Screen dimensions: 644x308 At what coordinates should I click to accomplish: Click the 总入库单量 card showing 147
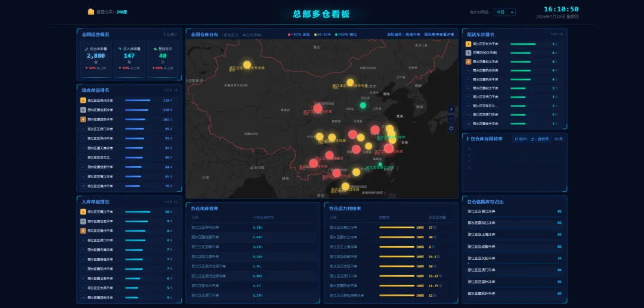click(129, 59)
